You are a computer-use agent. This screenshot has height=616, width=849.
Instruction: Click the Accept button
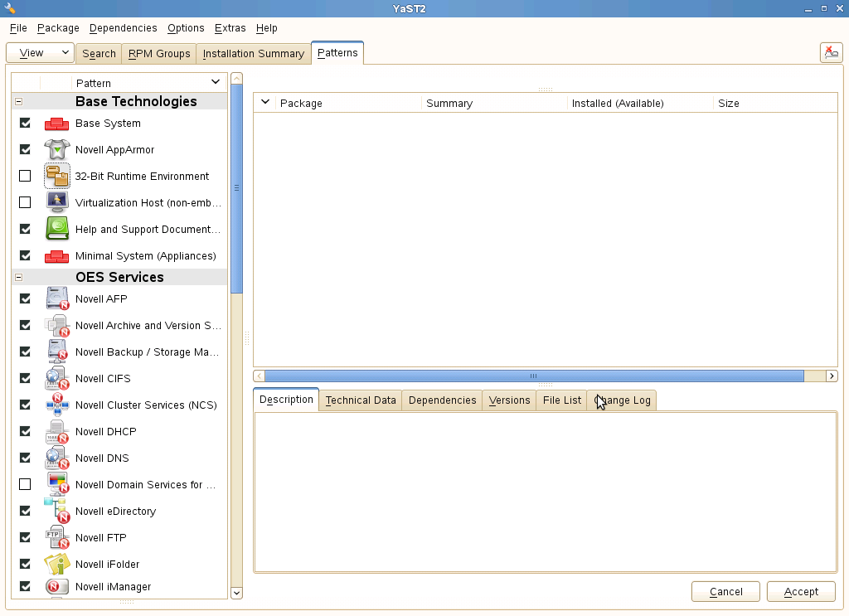[x=800, y=591]
